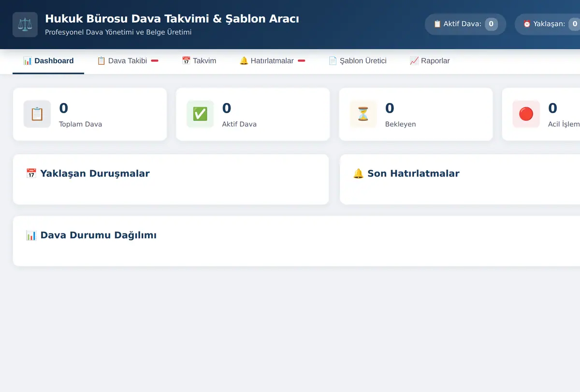This screenshot has height=392, width=580.
Task: Open the Şablon Üretici tab
Action: (x=357, y=61)
